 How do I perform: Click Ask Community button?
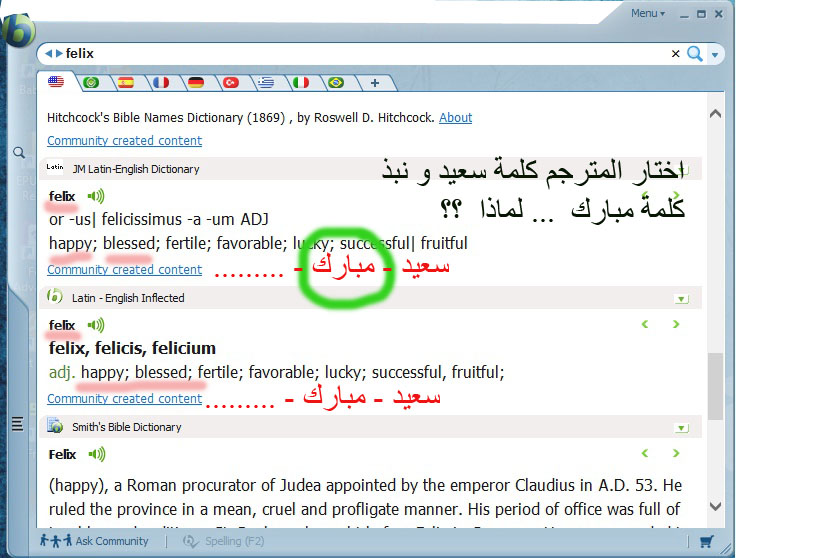point(94,541)
